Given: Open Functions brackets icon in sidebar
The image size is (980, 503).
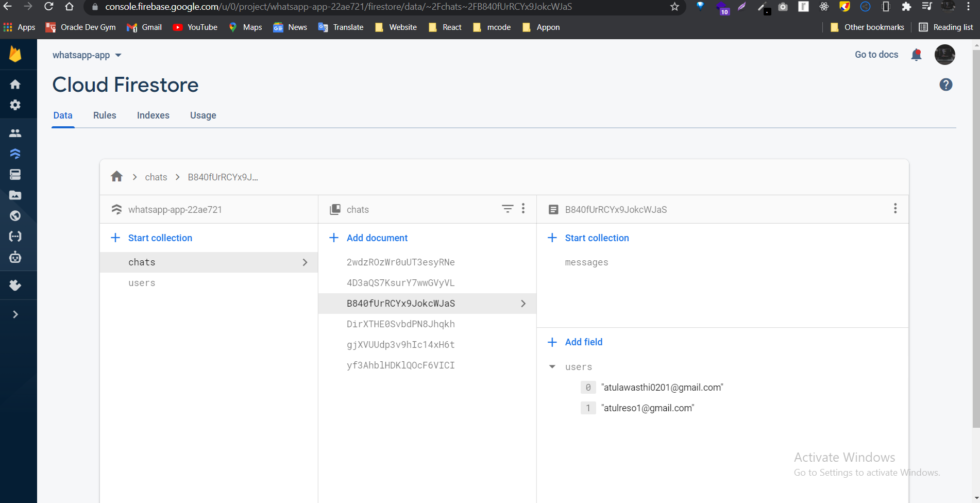Looking at the screenshot, I should [15, 237].
